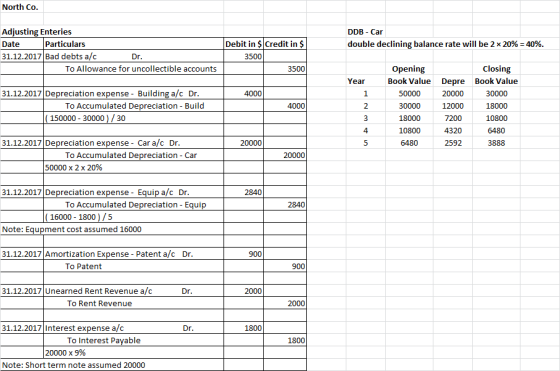Select the 'North Co.' title cell
Viewport: 560px width, 371px height.
[x=22, y=7]
